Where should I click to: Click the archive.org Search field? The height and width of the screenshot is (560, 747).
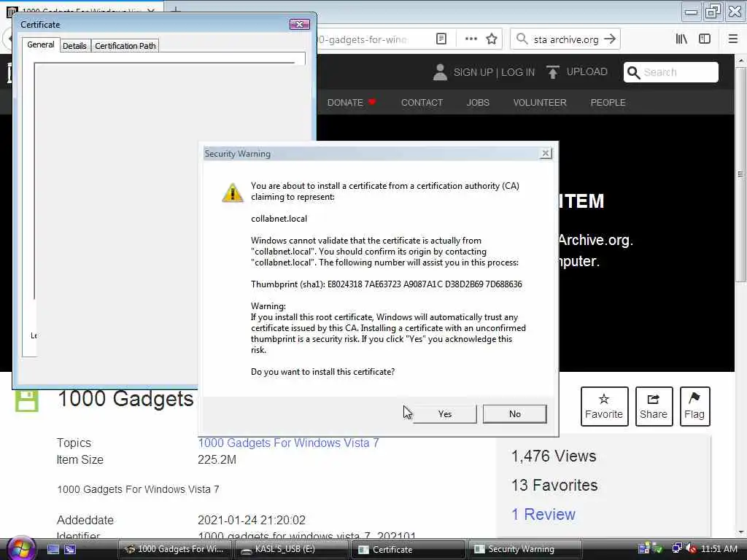[671, 72]
